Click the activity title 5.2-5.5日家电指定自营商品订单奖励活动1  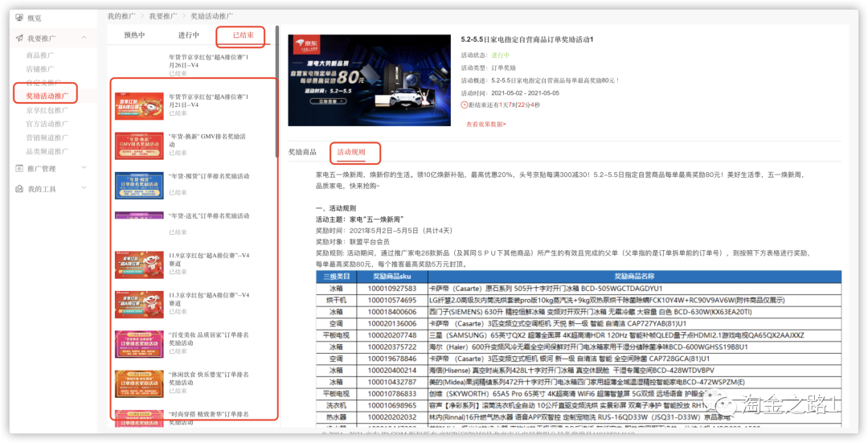[x=527, y=40]
